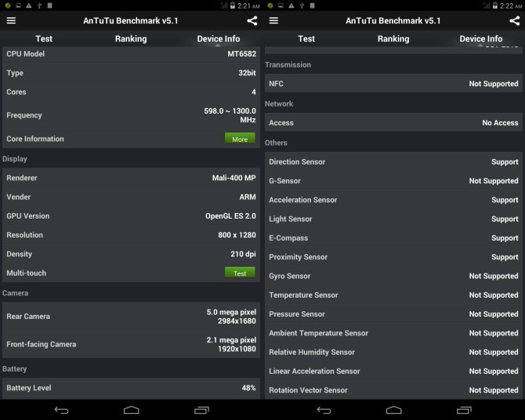525x420 pixels.
Task: Switch to Ranking tab in left screen
Action: click(x=131, y=39)
